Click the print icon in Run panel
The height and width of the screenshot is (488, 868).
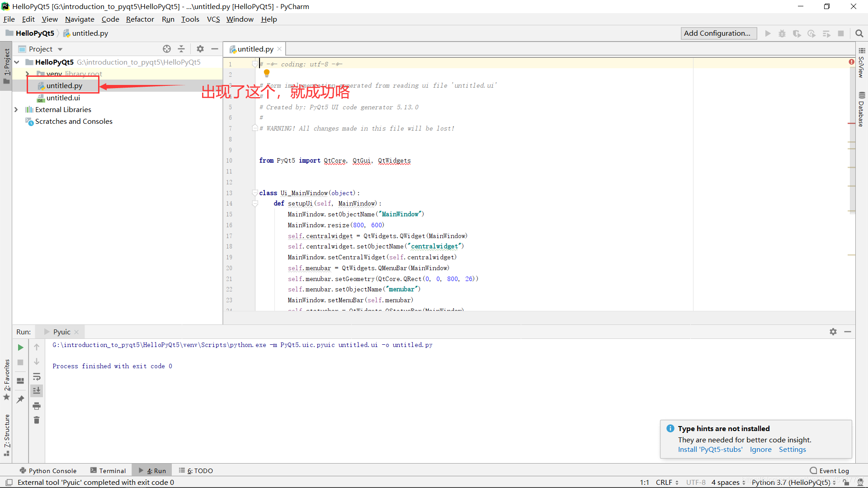(37, 406)
